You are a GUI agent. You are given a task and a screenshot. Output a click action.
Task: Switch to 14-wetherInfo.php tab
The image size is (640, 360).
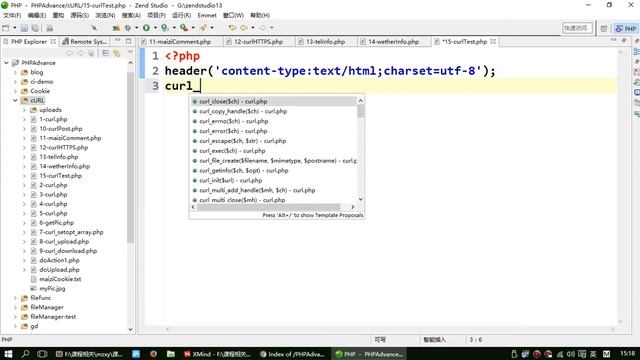pos(393,42)
